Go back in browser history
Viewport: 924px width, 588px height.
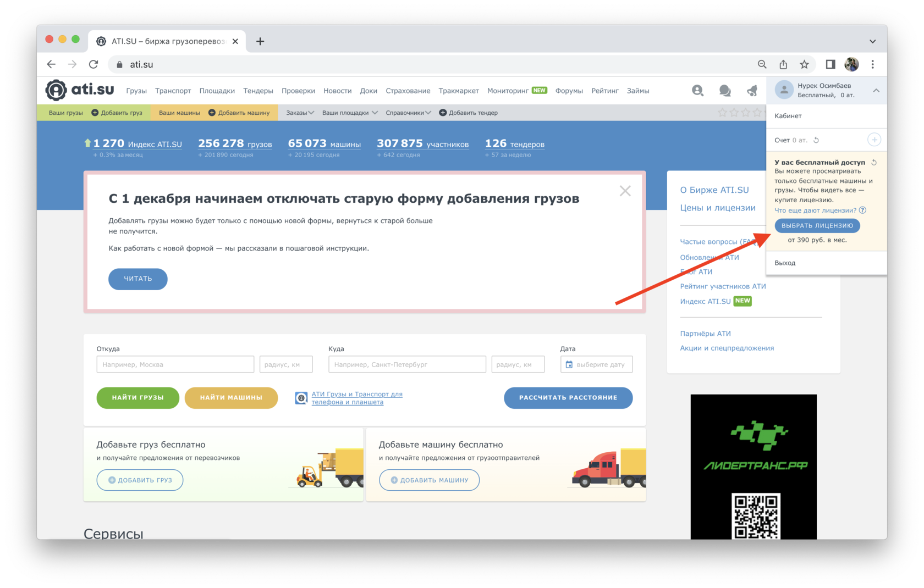51,64
